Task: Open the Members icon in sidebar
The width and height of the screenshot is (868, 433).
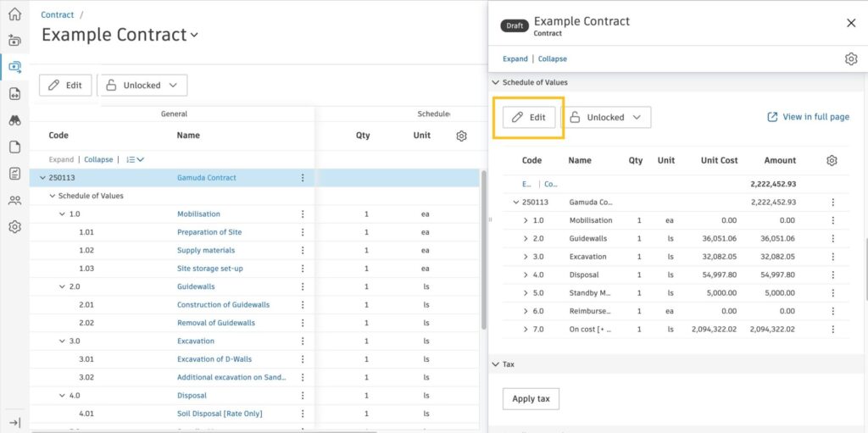Action: 14,201
